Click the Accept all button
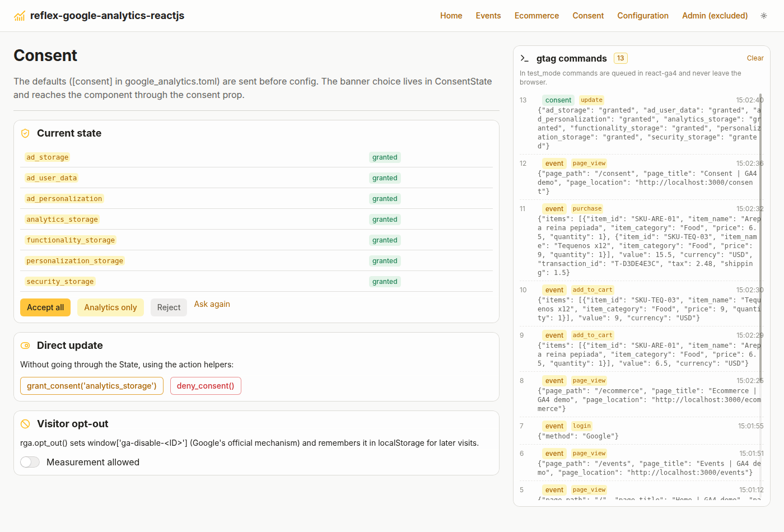The width and height of the screenshot is (784, 532). coord(45,307)
